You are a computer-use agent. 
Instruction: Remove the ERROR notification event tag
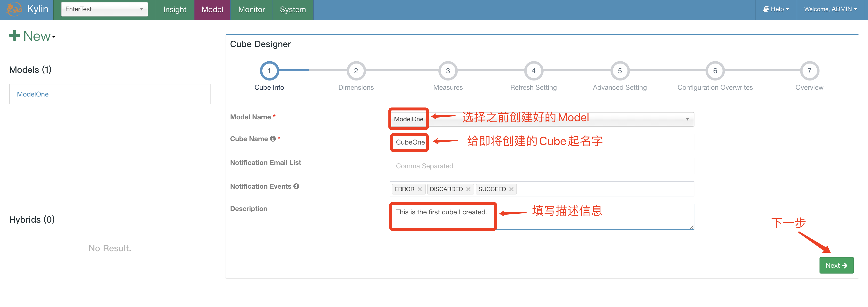pos(420,189)
